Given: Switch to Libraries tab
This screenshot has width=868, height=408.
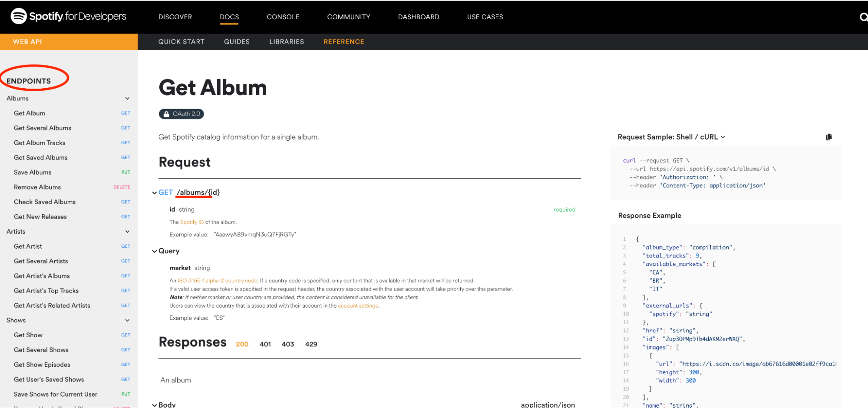Looking at the screenshot, I should point(287,42).
